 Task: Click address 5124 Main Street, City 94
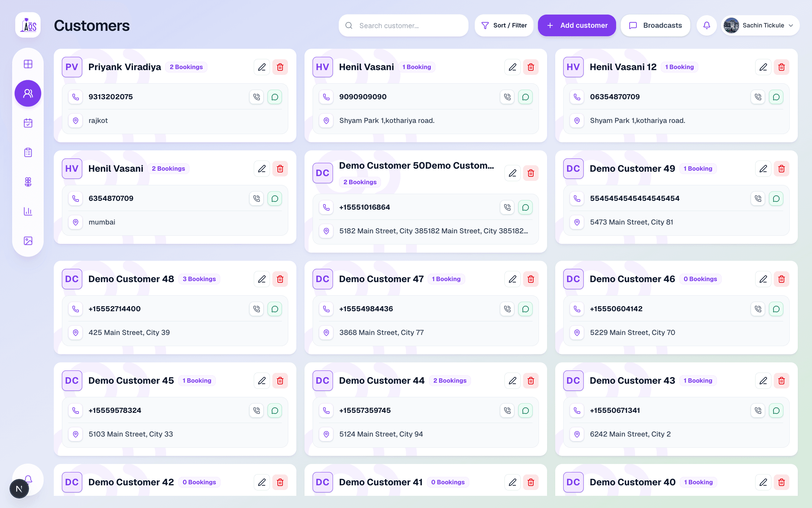tap(381, 434)
